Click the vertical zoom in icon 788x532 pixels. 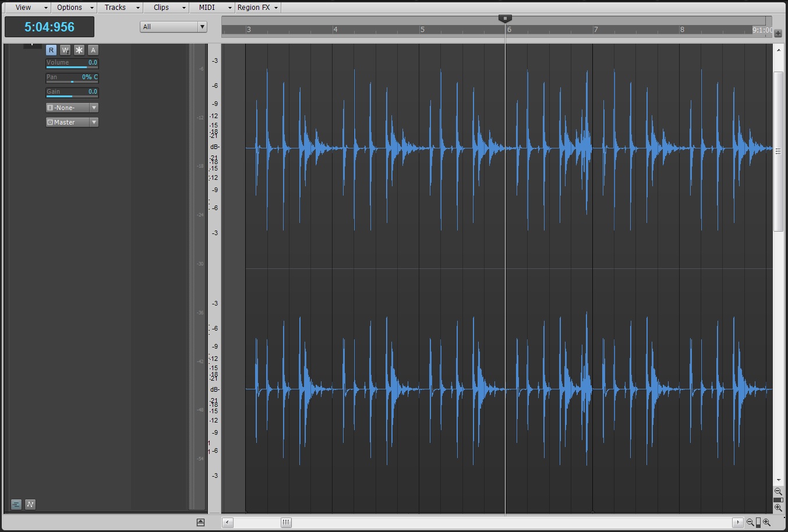(x=779, y=506)
